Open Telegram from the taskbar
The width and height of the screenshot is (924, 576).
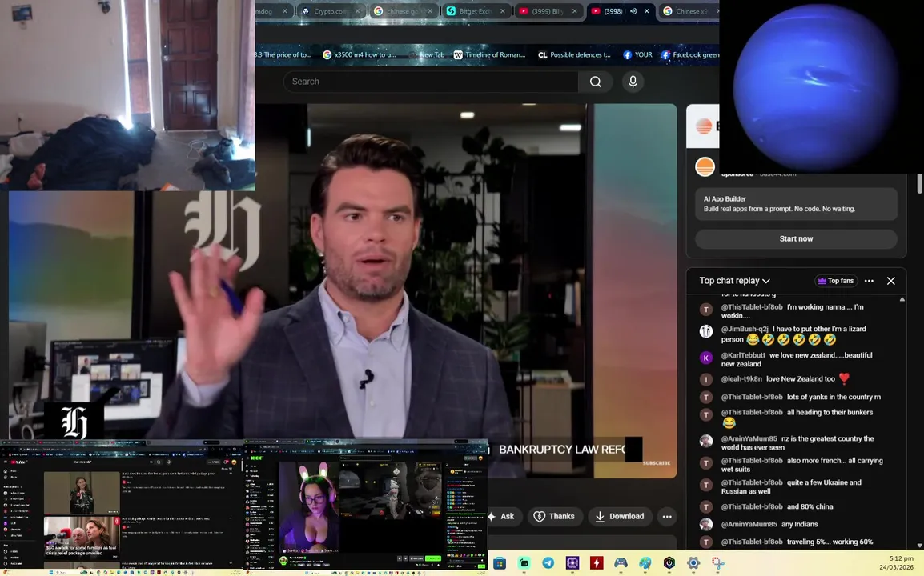548,563
